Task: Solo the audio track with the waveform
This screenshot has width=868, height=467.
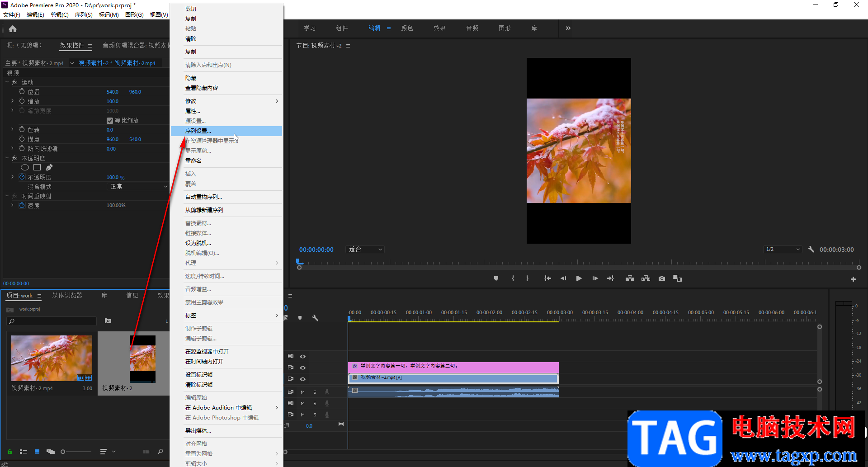Action: (315, 392)
